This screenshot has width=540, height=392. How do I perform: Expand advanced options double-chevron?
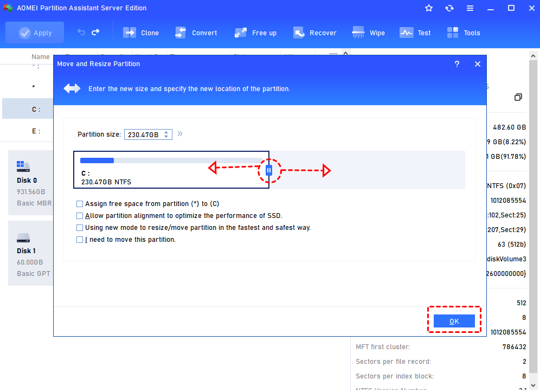(x=180, y=134)
